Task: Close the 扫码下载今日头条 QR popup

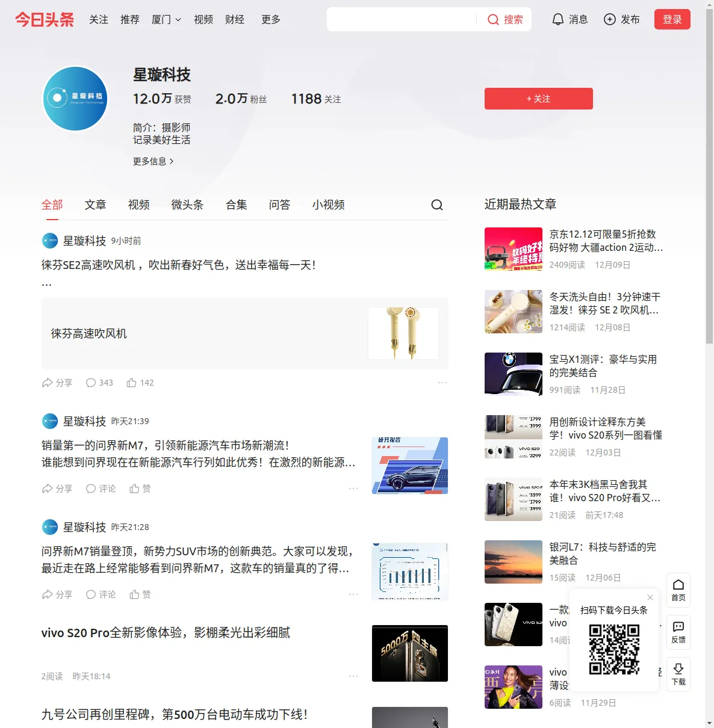Action: pyautogui.click(x=650, y=597)
